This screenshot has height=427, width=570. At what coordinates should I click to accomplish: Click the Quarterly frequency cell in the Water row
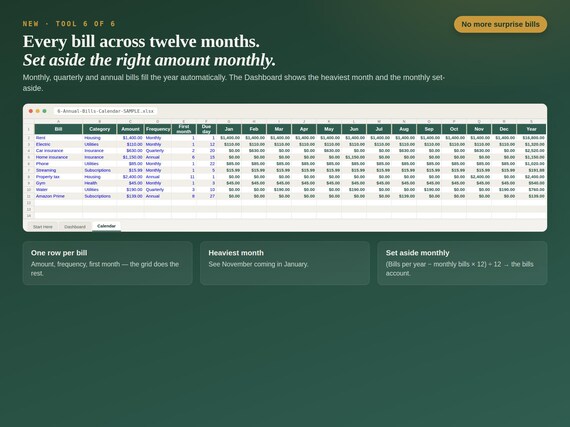pyautogui.click(x=158, y=189)
